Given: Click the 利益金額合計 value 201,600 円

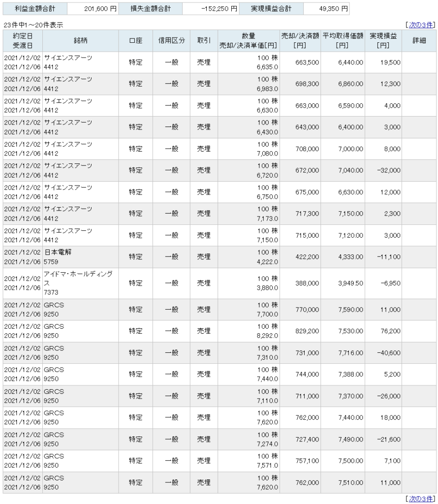Looking at the screenshot, I should coord(92,9).
